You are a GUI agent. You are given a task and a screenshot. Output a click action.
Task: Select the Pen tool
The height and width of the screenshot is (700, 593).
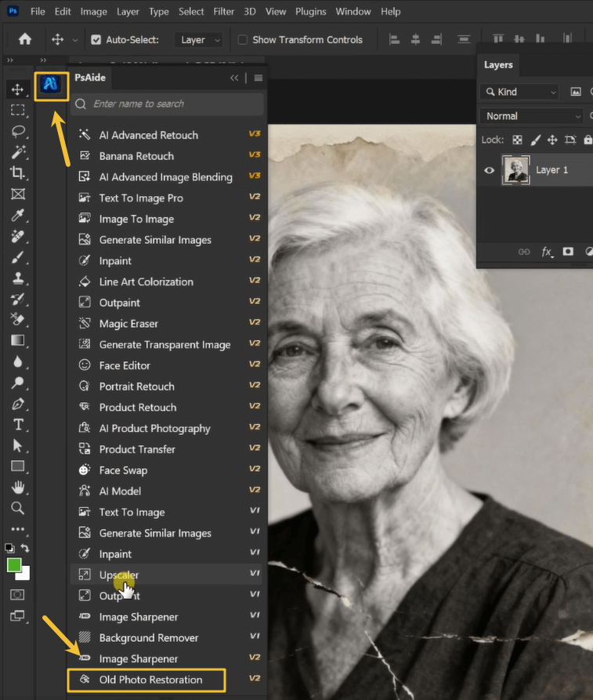pos(17,404)
